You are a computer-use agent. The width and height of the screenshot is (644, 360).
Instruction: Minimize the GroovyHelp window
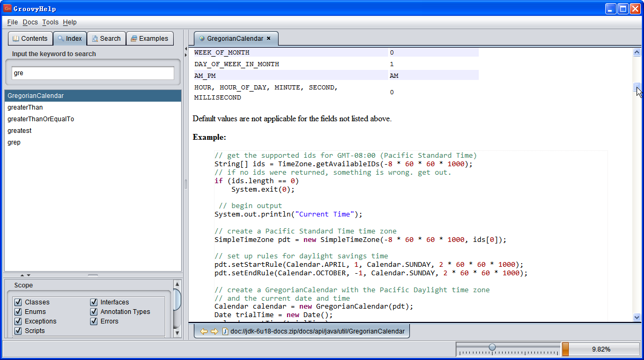pos(612,8)
